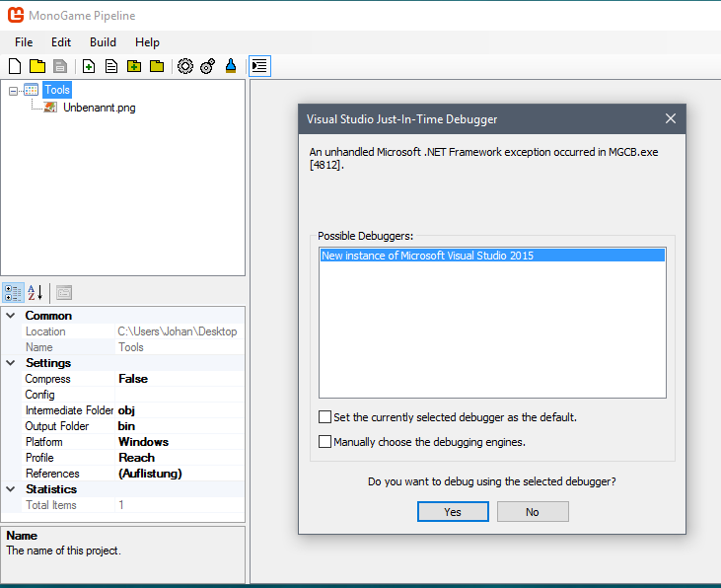Check Manually choose the debugging engines

(324, 442)
